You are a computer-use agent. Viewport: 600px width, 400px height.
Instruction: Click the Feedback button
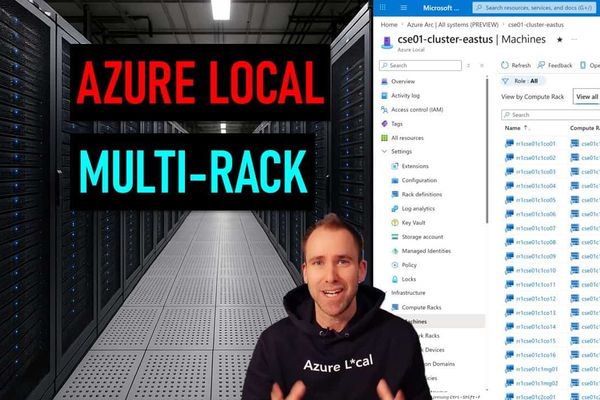[x=554, y=65]
